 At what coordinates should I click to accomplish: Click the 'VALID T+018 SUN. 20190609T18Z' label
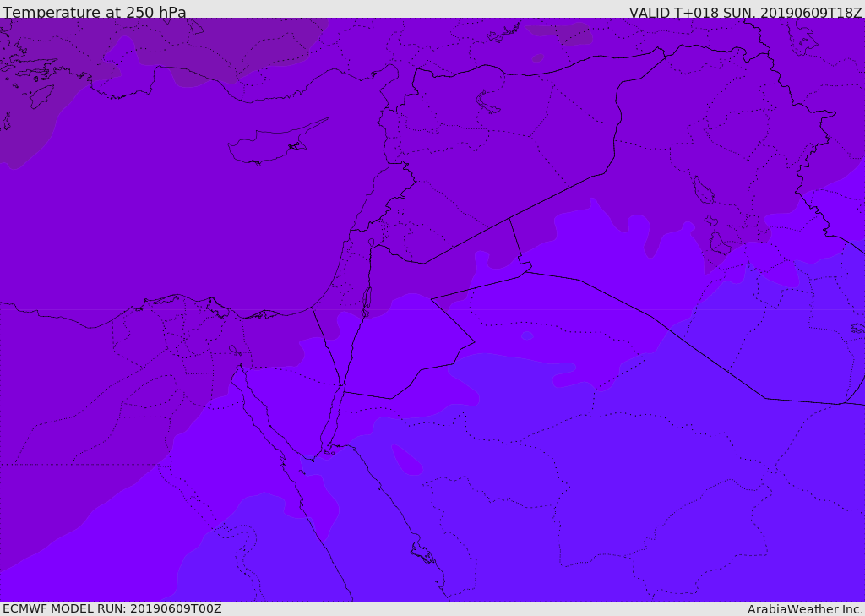click(x=745, y=12)
